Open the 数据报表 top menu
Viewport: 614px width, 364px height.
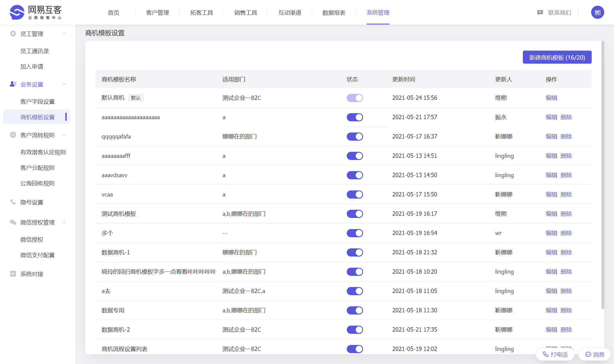(x=334, y=13)
